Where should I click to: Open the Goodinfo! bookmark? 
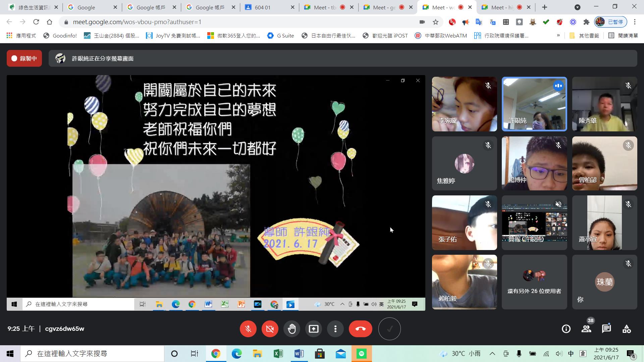pyautogui.click(x=60, y=36)
